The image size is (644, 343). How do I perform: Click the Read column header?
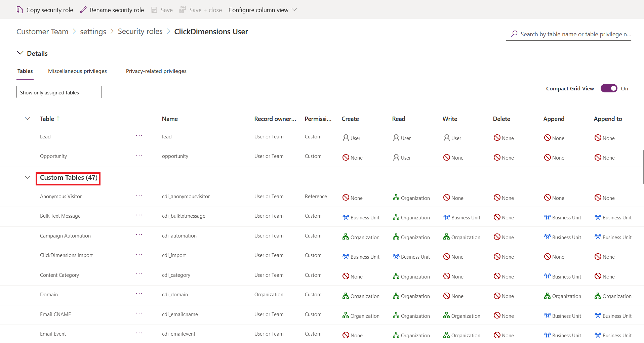pos(399,119)
